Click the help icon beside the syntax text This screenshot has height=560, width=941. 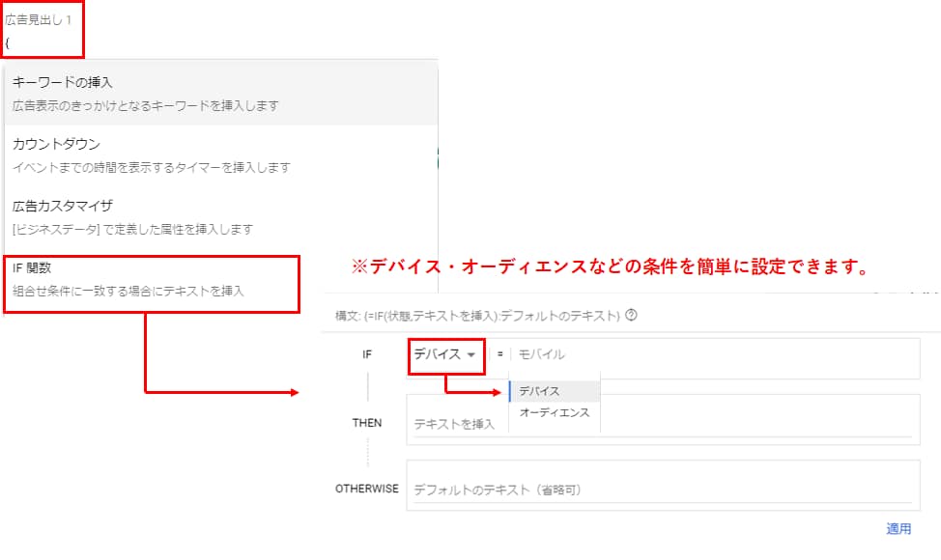pos(632,315)
